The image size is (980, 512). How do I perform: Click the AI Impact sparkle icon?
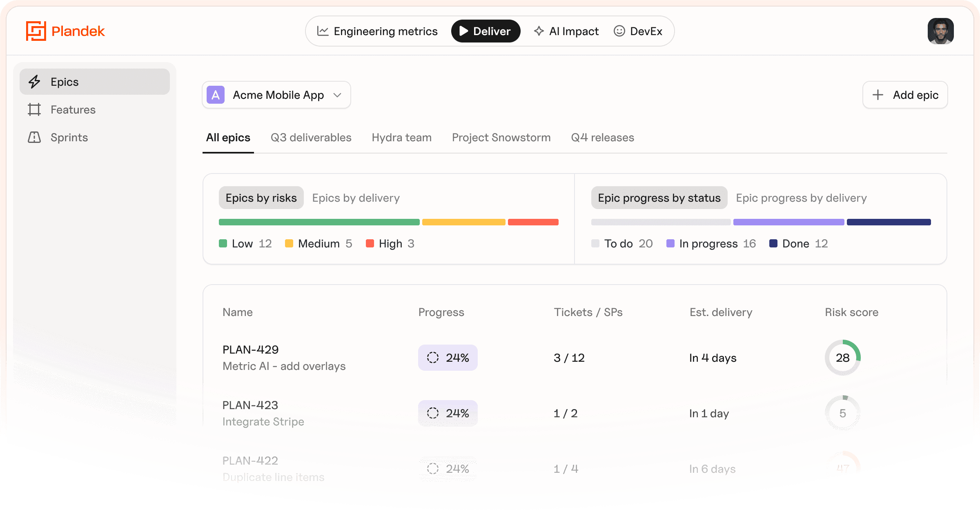pyautogui.click(x=539, y=31)
